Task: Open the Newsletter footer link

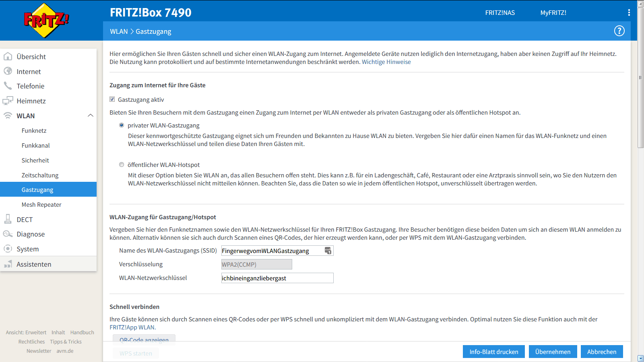Action: pos(39,351)
